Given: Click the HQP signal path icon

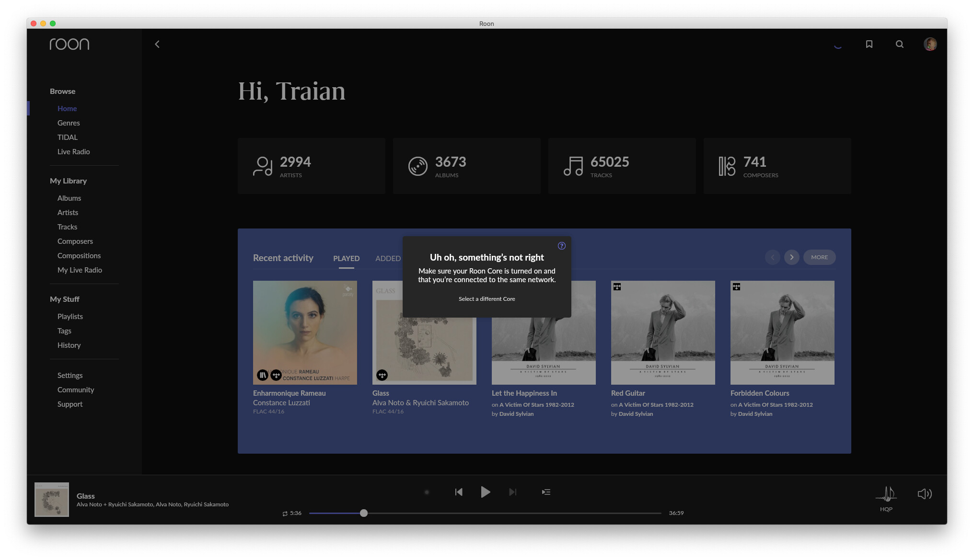Looking at the screenshot, I should [886, 493].
